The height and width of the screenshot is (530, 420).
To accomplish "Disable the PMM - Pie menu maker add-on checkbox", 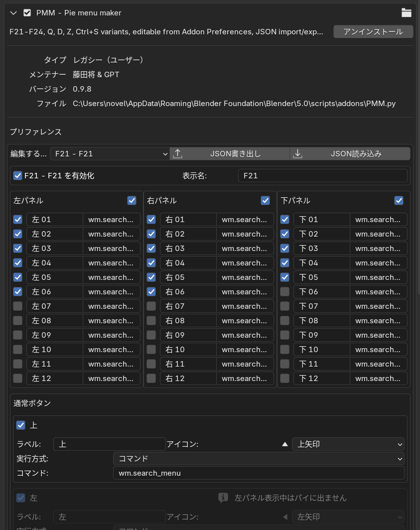I will (27, 13).
